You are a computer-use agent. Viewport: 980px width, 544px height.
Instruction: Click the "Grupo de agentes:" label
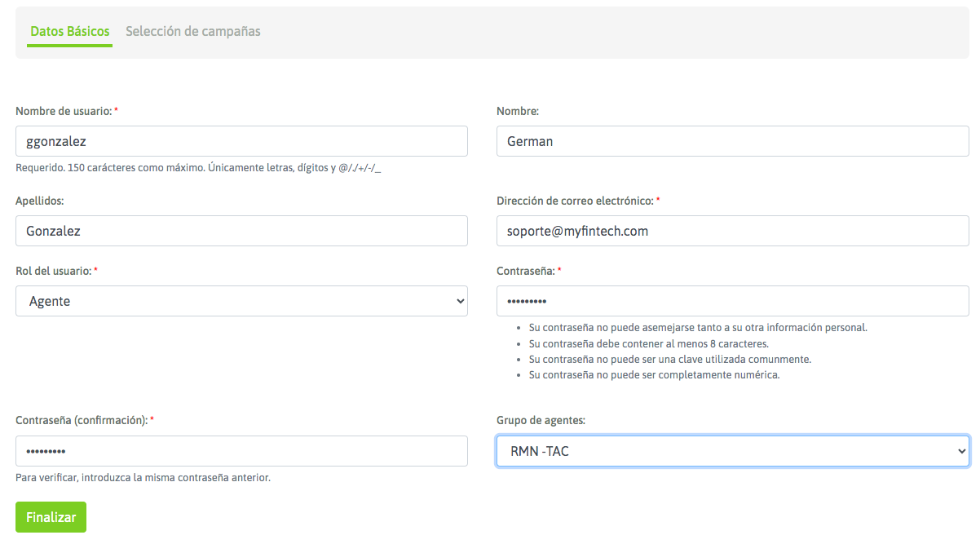(541, 420)
